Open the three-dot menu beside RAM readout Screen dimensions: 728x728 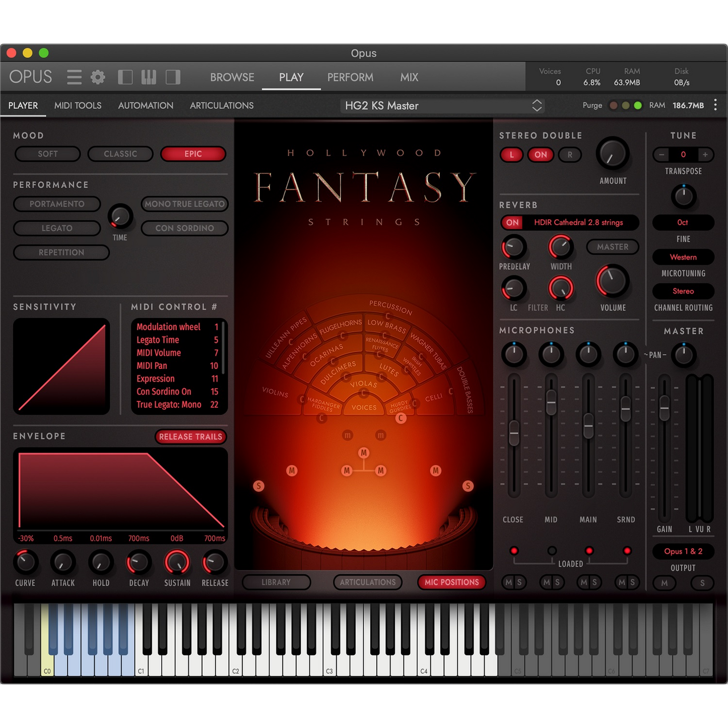pos(715,105)
